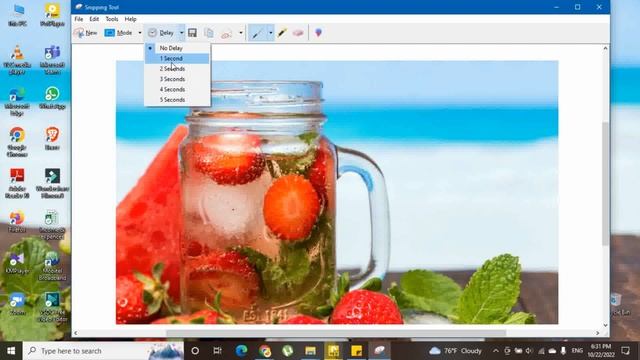Choose No Delay option
This screenshot has width=640, height=360.
(x=177, y=48)
